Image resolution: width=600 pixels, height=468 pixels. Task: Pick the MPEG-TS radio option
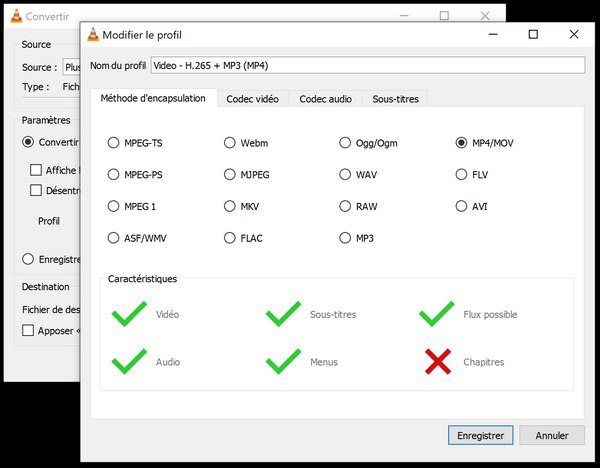(113, 143)
